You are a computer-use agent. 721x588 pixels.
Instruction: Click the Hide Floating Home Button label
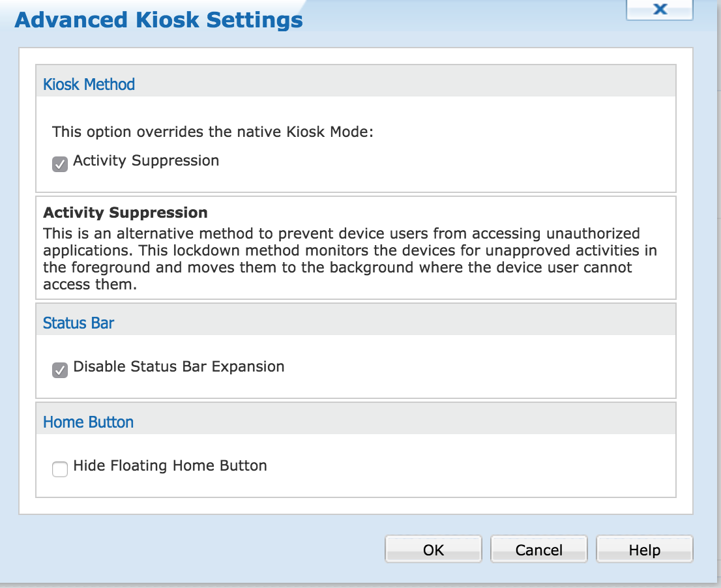170,465
